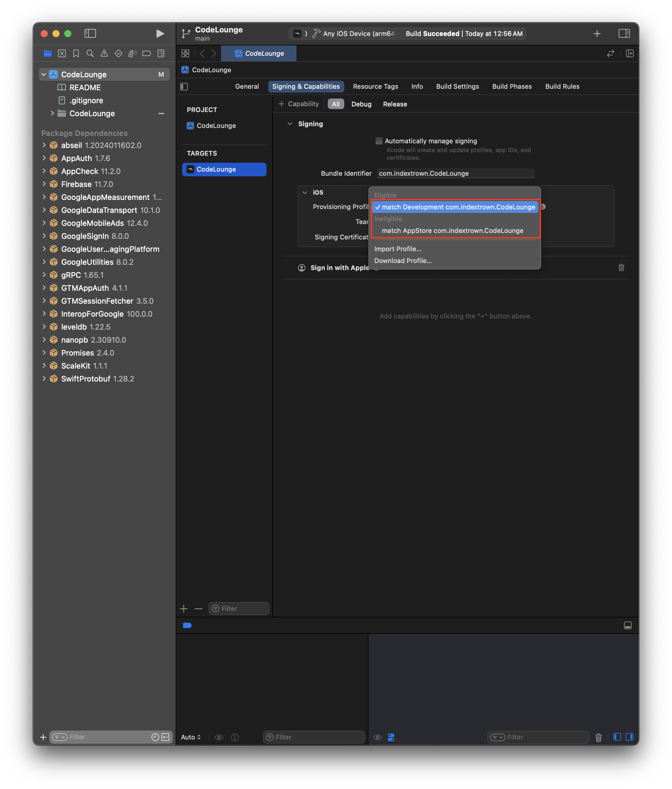Collapse the Signing section
This screenshot has width=672, height=789.
[x=290, y=124]
